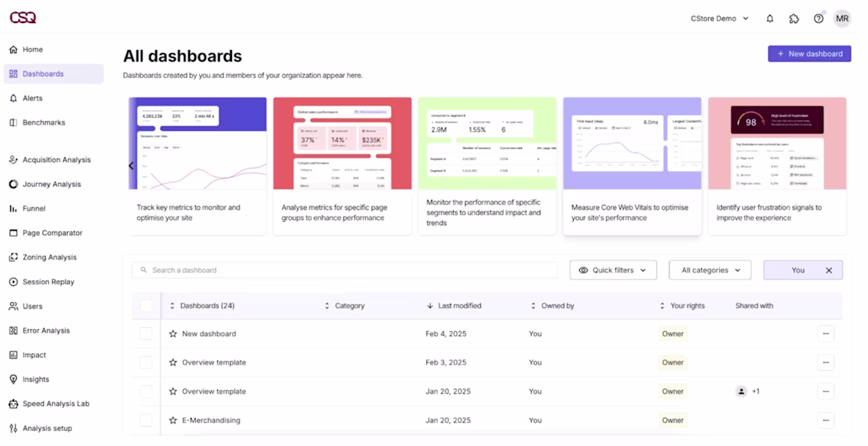This screenshot has height=446, width=868.
Task: Click the Journey Analysis icon
Action: point(14,184)
